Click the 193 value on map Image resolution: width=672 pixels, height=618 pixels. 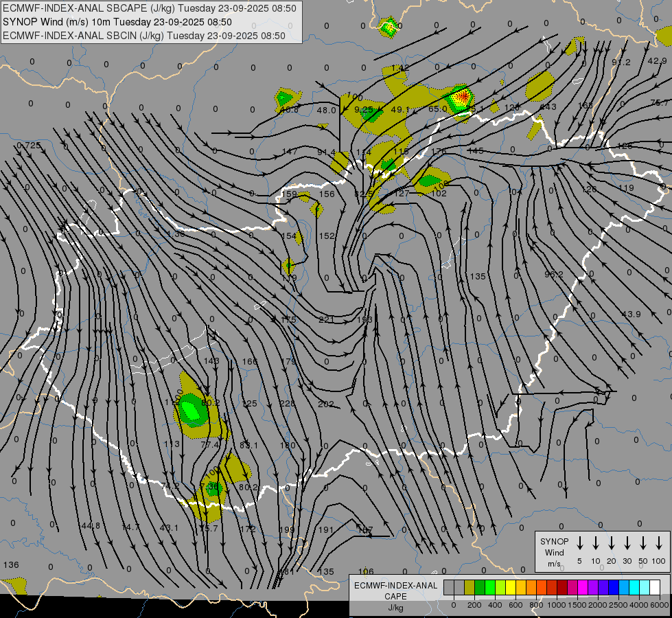coord(364,319)
